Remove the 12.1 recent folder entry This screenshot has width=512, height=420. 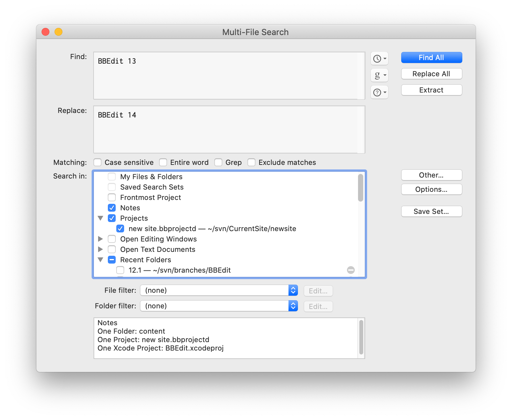351,270
